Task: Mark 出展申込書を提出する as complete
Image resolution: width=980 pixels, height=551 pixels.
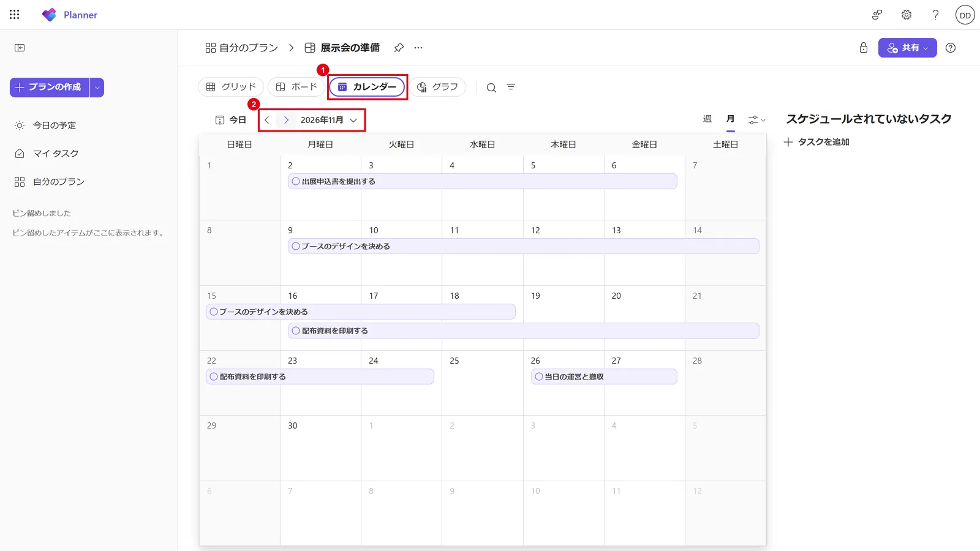Action: (x=296, y=181)
